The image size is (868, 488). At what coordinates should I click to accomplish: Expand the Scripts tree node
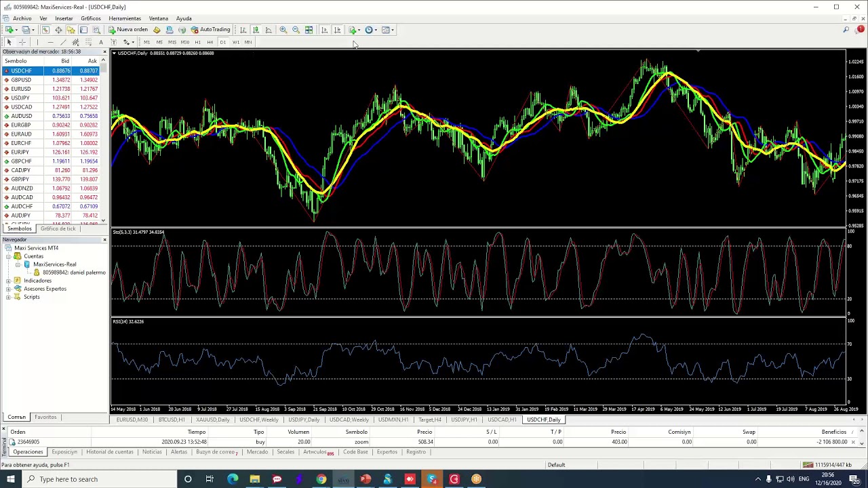point(8,297)
